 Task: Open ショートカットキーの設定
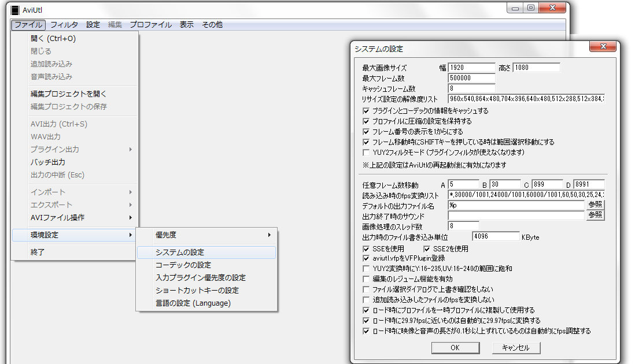point(206,291)
